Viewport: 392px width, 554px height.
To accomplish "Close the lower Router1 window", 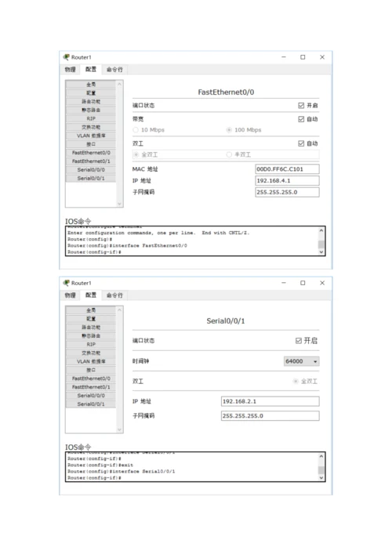I will coord(322,283).
